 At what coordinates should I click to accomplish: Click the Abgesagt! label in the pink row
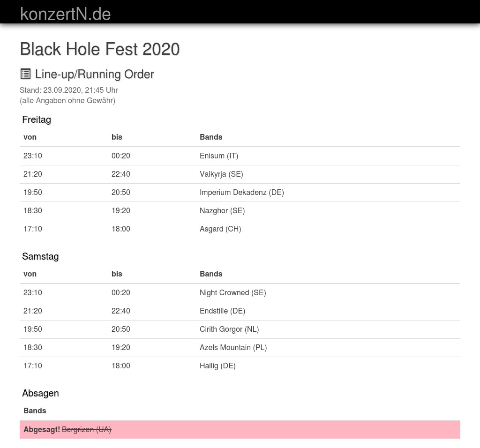pos(42,430)
